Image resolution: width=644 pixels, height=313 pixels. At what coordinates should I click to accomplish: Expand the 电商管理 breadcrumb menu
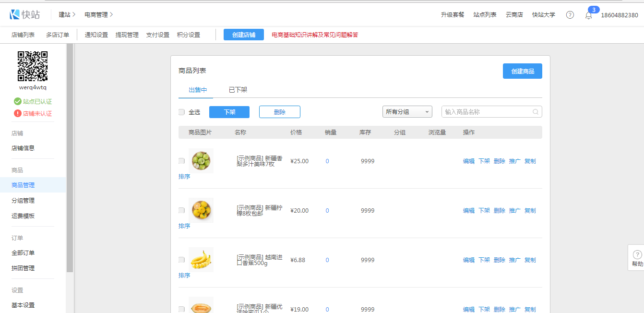(98, 15)
